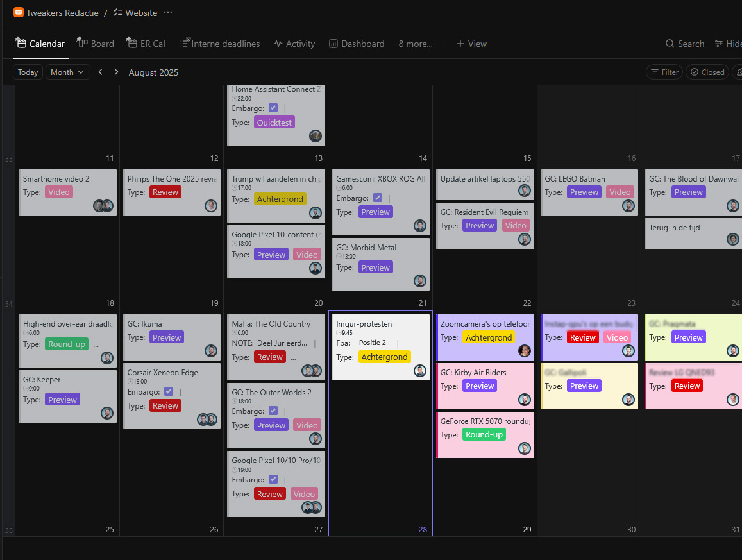Show more types on Mafia: The Old Country ellipsis
The width and height of the screenshot is (742, 560).
(293, 357)
